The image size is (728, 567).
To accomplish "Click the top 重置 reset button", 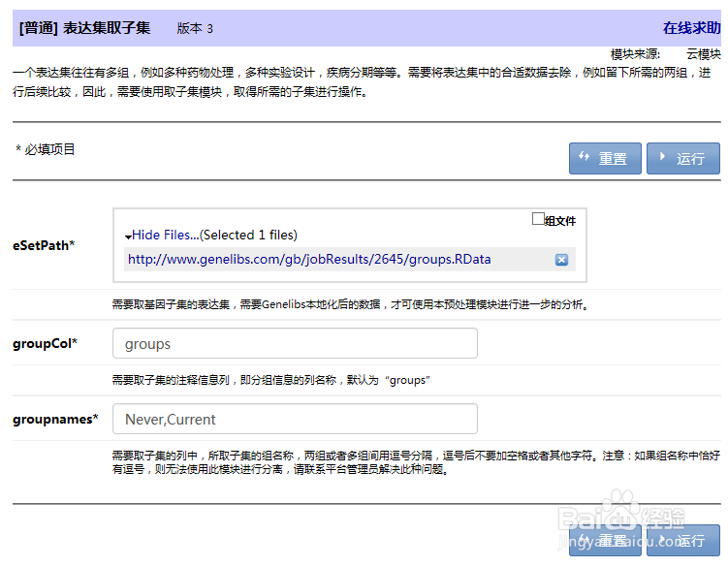I will [x=605, y=158].
